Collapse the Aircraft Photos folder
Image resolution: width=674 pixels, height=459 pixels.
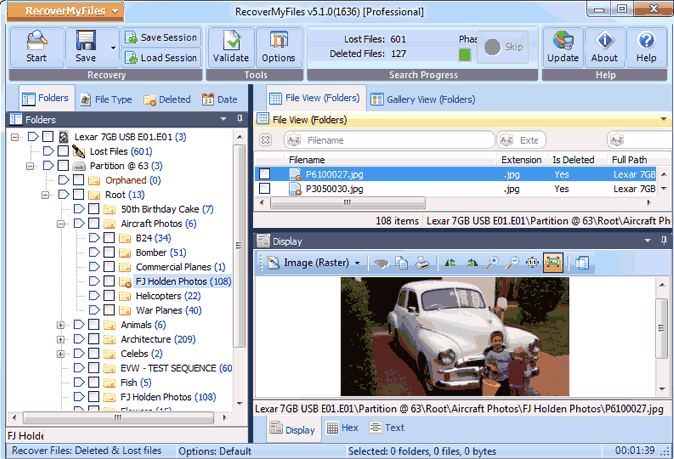pyautogui.click(x=61, y=224)
